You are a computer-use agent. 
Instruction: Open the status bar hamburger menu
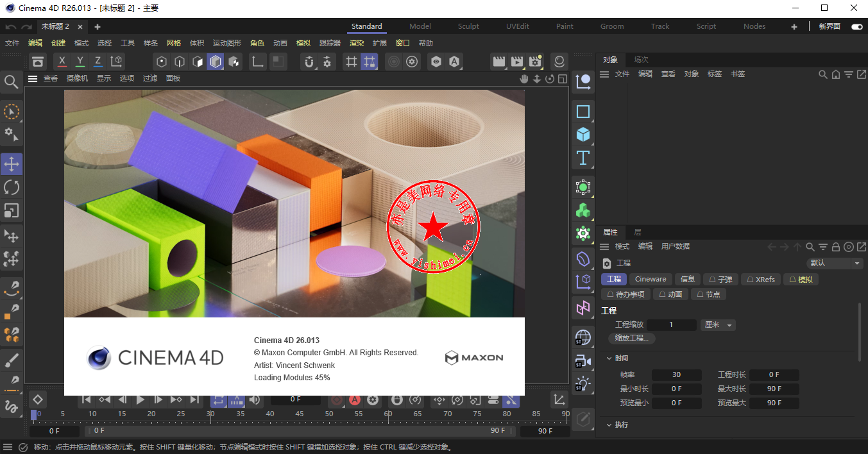pos(8,447)
